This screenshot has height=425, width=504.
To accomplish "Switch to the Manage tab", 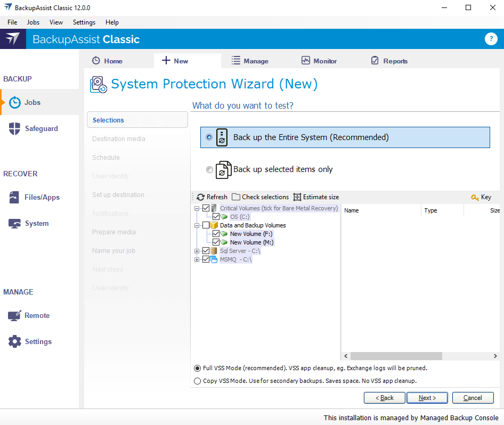I will (250, 61).
